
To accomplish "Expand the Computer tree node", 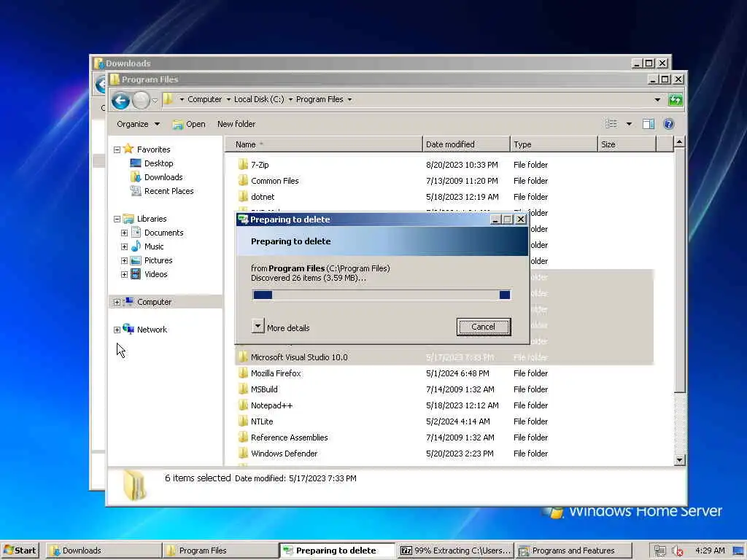I will (117, 303).
